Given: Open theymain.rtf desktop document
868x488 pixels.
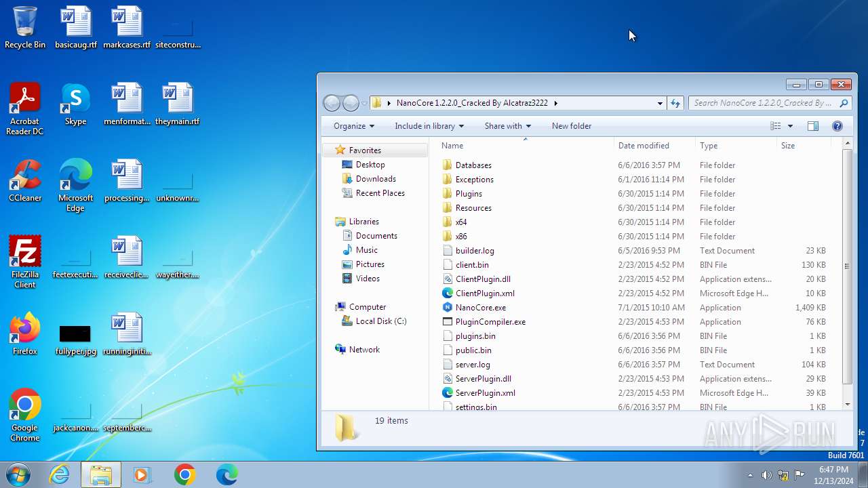Looking at the screenshot, I should 178,104.
